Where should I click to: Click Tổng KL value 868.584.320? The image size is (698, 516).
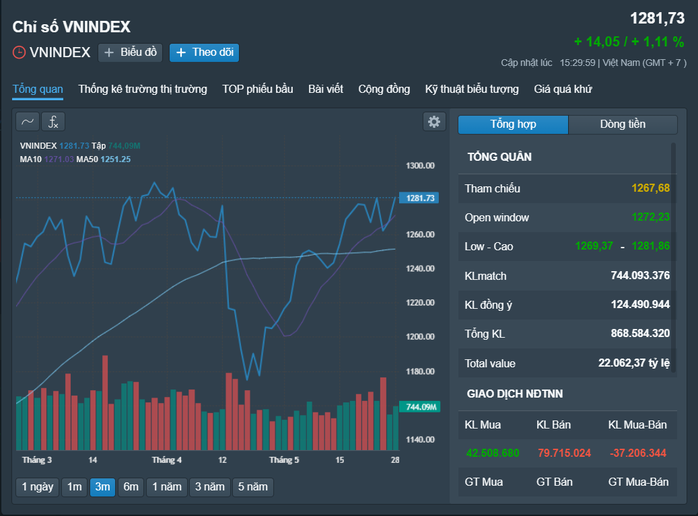coord(640,333)
